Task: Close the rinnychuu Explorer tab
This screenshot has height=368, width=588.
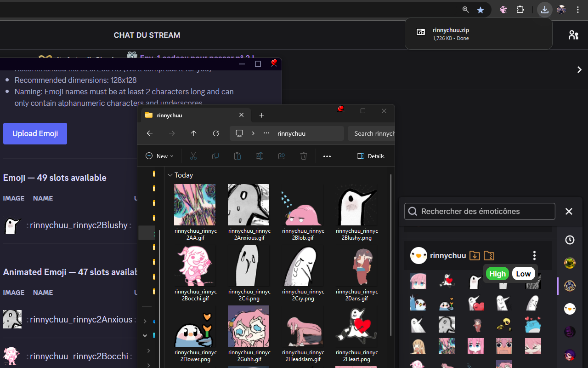Action: click(x=242, y=115)
